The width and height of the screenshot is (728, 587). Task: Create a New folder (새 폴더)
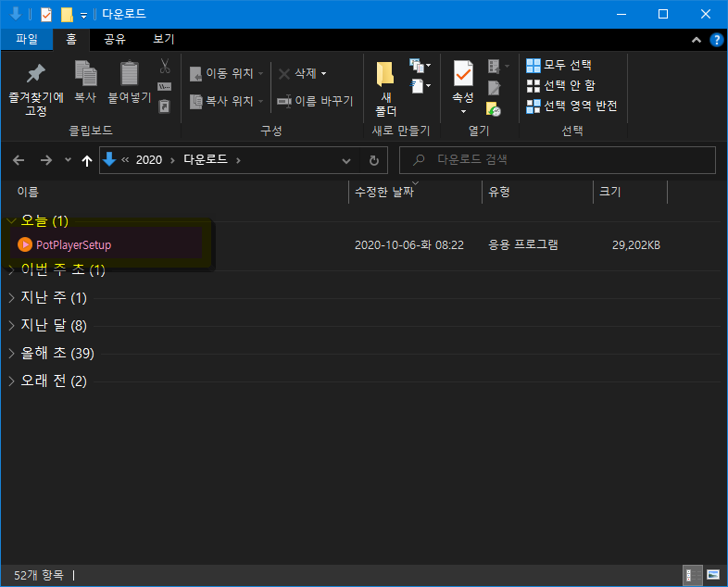385,89
